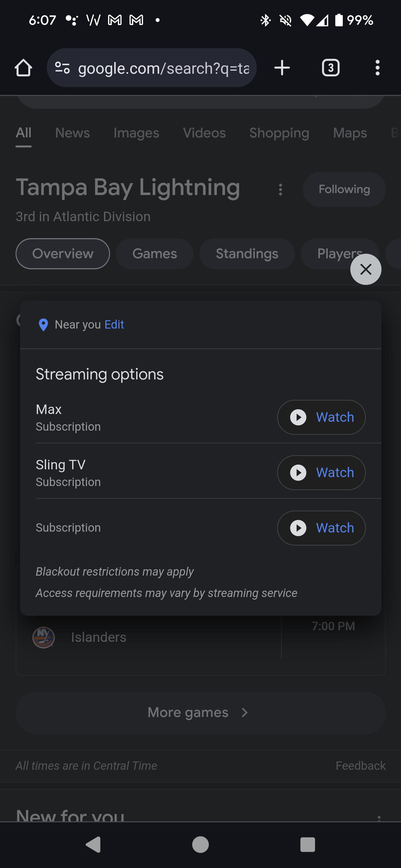Switch to the News search tab
The width and height of the screenshot is (401, 868).
72,133
